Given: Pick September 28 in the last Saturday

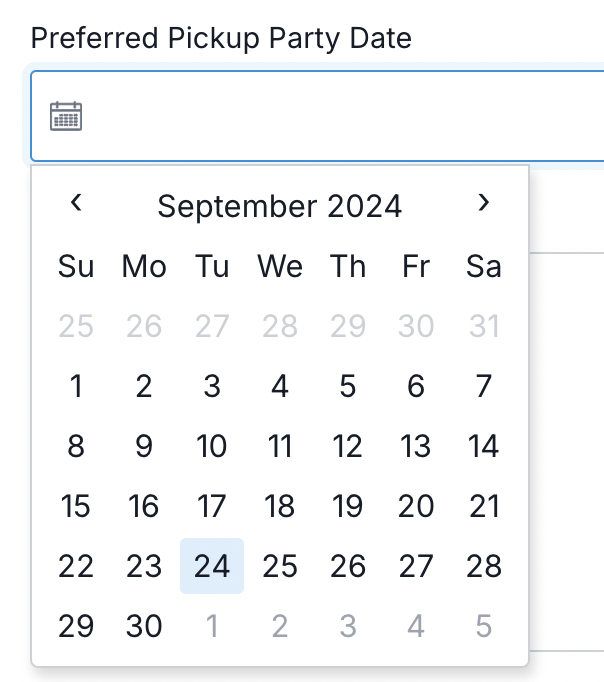Looking at the screenshot, I should tap(484, 566).
